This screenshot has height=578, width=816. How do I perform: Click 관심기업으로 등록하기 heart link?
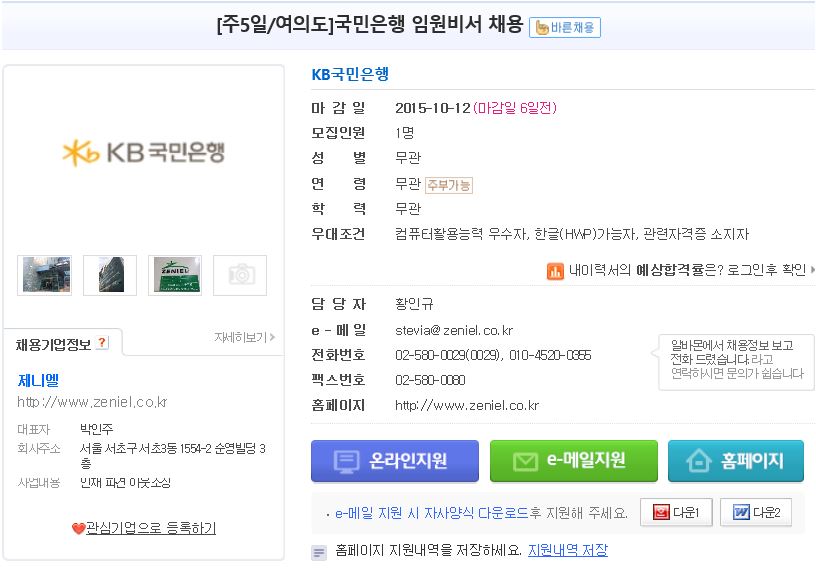tap(150, 528)
